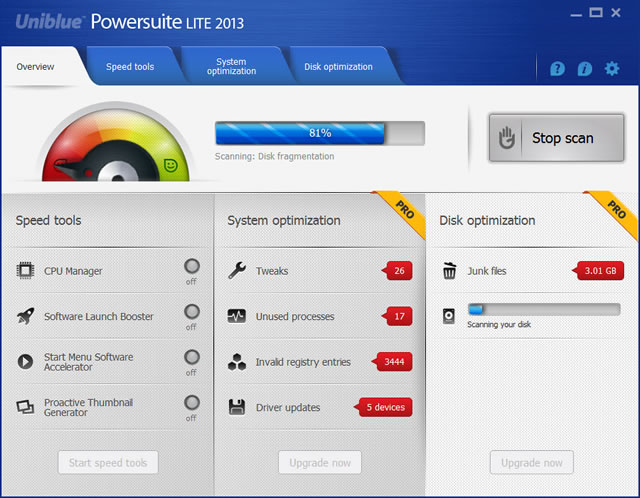Screen dimensions: 640x498
Task: Click the Junk files trash can icon
Action: click(x=449, y=271)
